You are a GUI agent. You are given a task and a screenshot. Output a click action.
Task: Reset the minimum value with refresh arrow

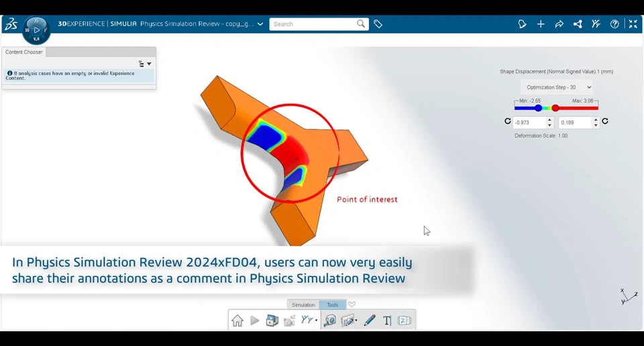508,121
